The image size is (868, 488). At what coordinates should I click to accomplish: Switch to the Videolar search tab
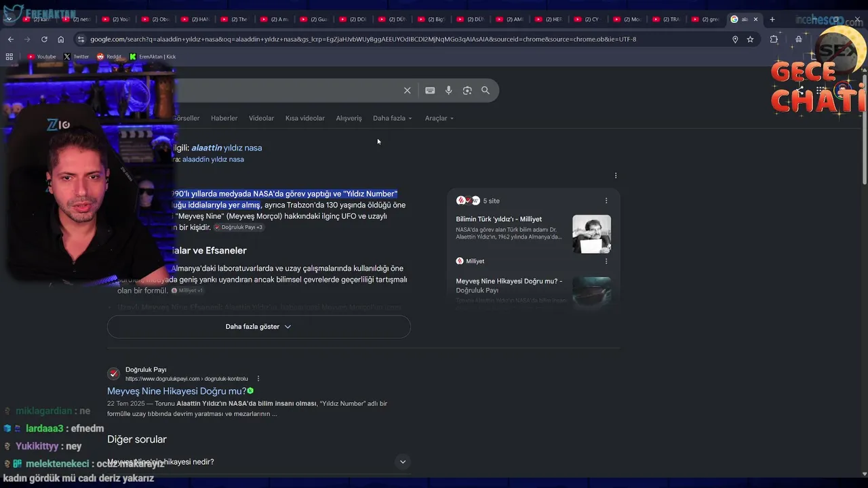point(261,118)
